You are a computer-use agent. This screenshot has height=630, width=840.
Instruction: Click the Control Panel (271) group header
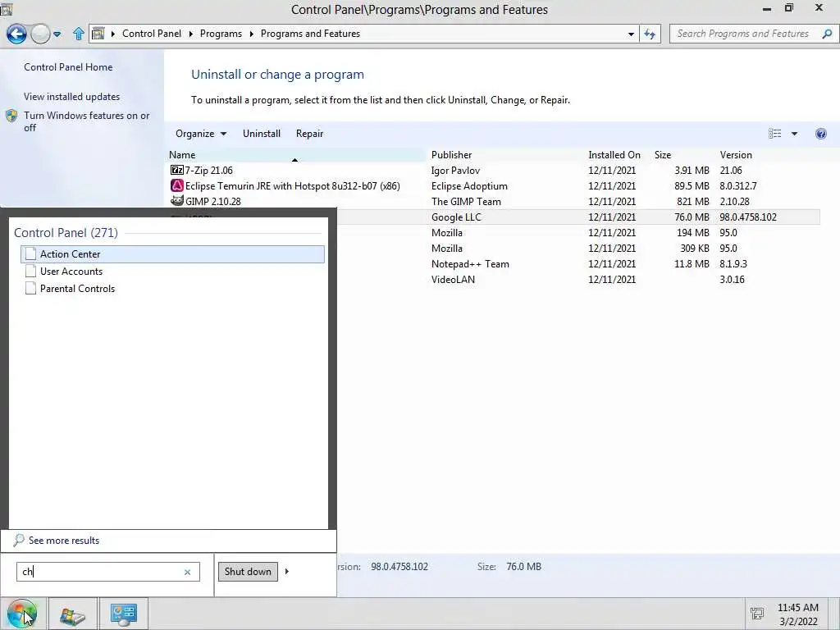coord(66,232)
